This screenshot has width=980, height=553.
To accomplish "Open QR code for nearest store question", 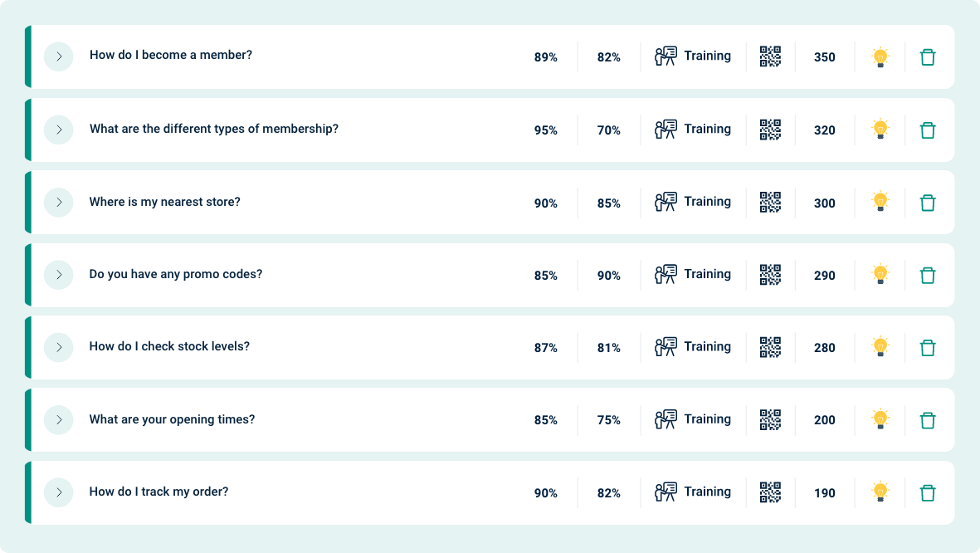I will coord(770,202).
